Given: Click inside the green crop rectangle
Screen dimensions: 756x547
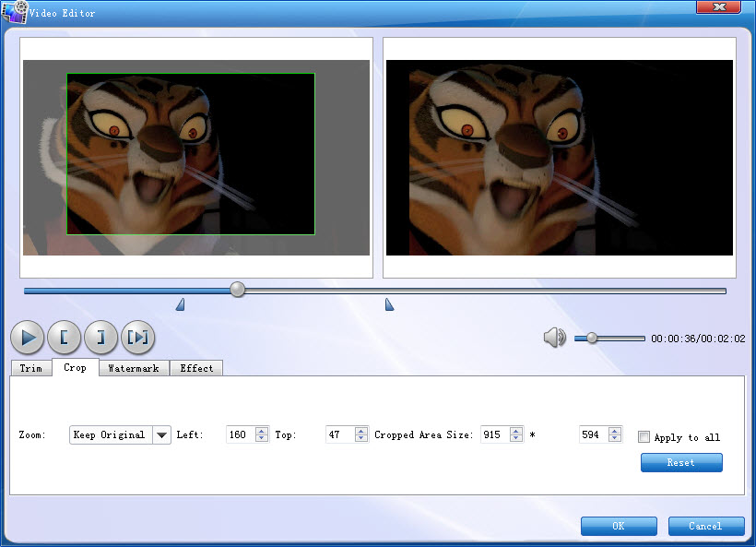Looking at the screenshot, I should click(191, 154).
